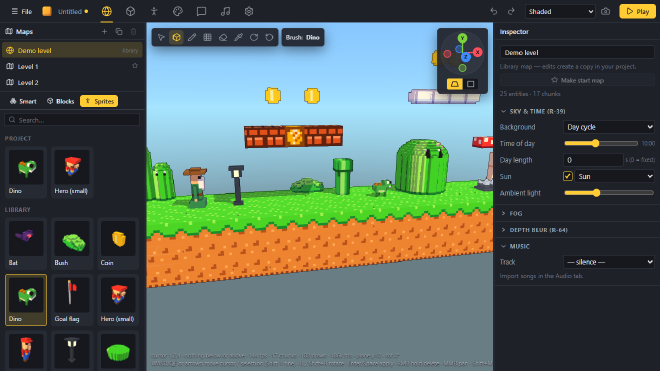Image resolution: width=660 pixels, height=371 pixels.
Task: Click the sprite Search field
Action: click(x=72, y=120)
